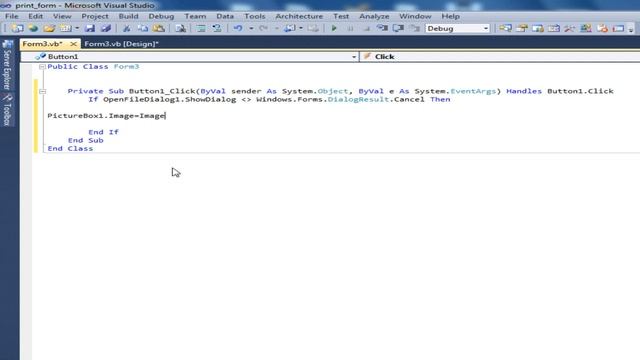The width and height of the screenshot is (640, 360).
Task: Click the Navigate Backward icon
Action: coord(290,29)
